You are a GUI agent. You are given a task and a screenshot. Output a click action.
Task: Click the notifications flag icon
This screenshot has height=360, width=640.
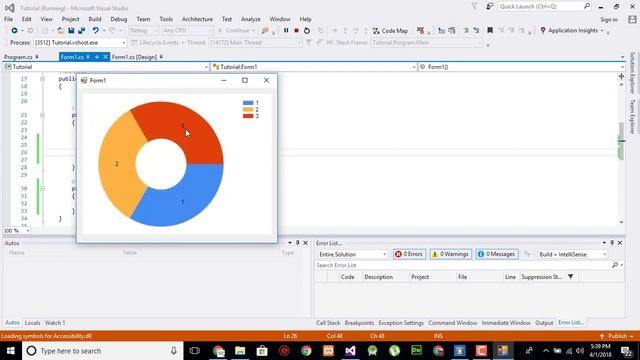(x=475, y=7)
